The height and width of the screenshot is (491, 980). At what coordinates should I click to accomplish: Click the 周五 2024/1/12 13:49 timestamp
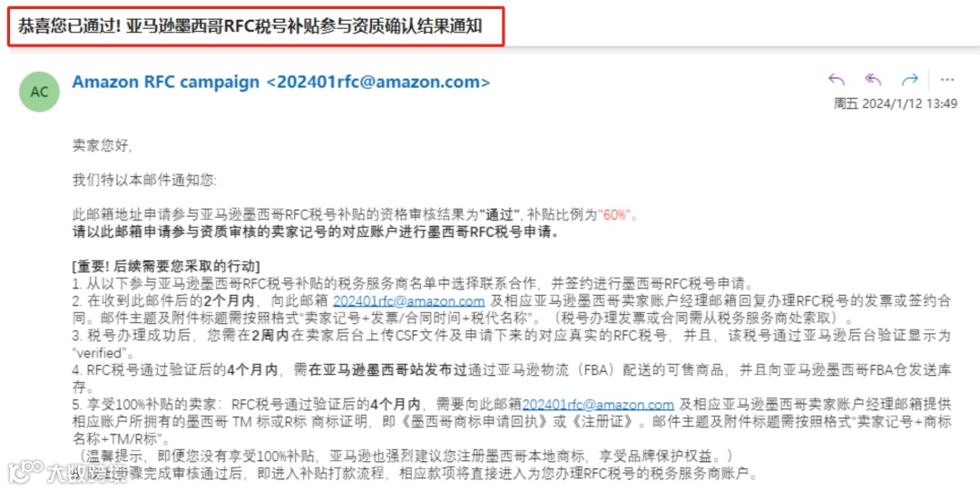pyautogui.click(x=895, y=103)
